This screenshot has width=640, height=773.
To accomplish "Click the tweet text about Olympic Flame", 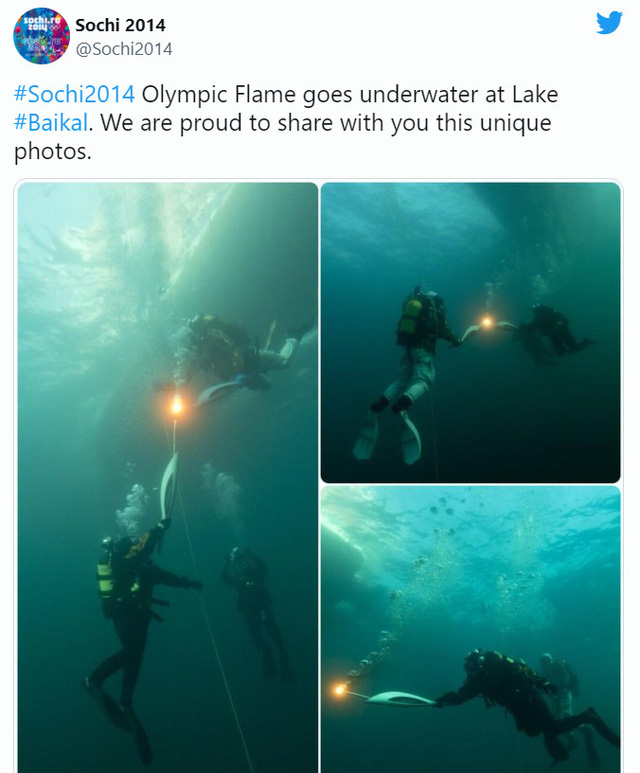I will coord(286,123).
